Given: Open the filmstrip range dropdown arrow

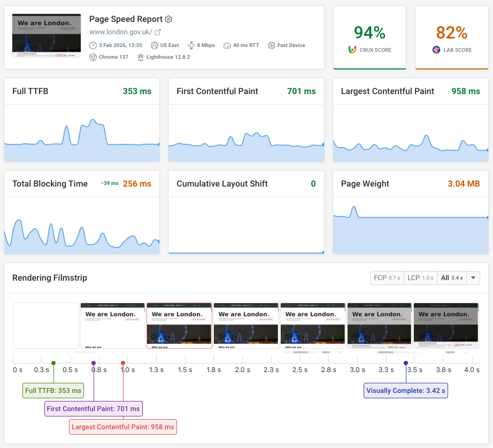Looking at the screenshot, I should click(473, 278).
